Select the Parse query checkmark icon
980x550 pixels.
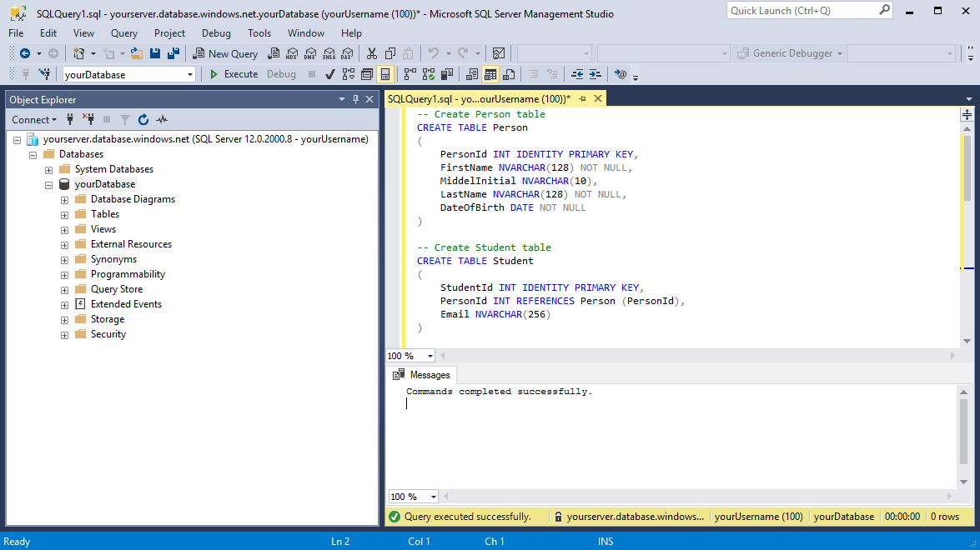[329, 73]
